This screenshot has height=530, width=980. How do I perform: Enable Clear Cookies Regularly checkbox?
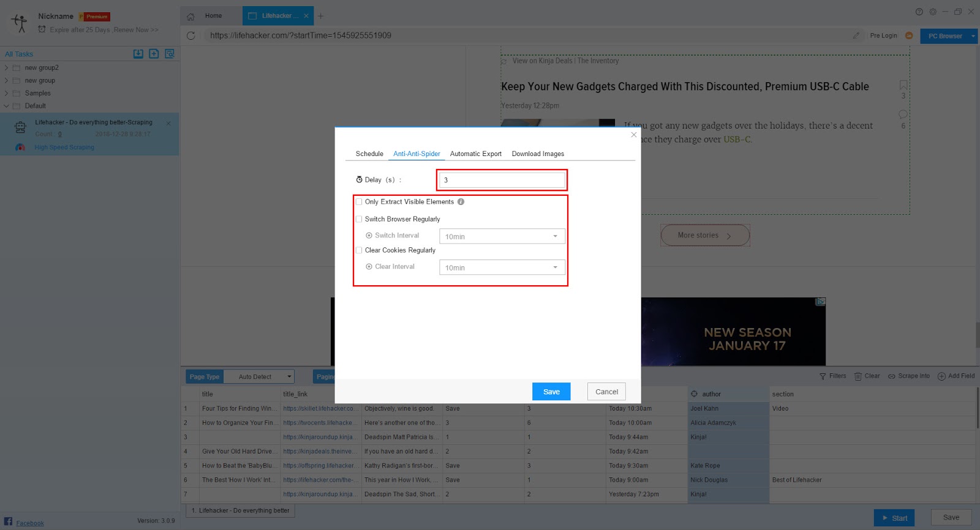coord(359,250)
